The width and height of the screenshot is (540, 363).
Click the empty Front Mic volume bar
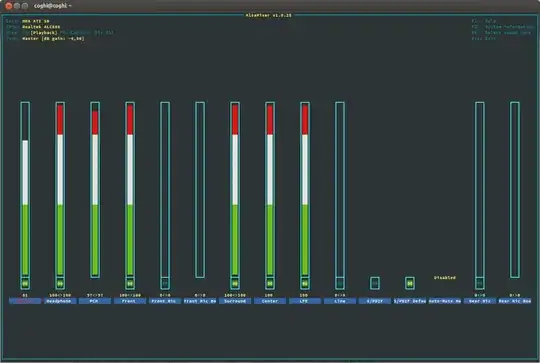click(x=165, y=189)
